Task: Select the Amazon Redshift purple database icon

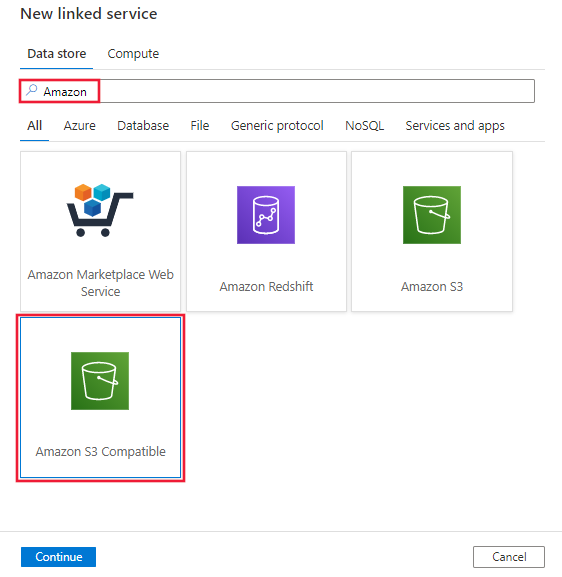Action: pyautogui.click(x=266, y=215)
